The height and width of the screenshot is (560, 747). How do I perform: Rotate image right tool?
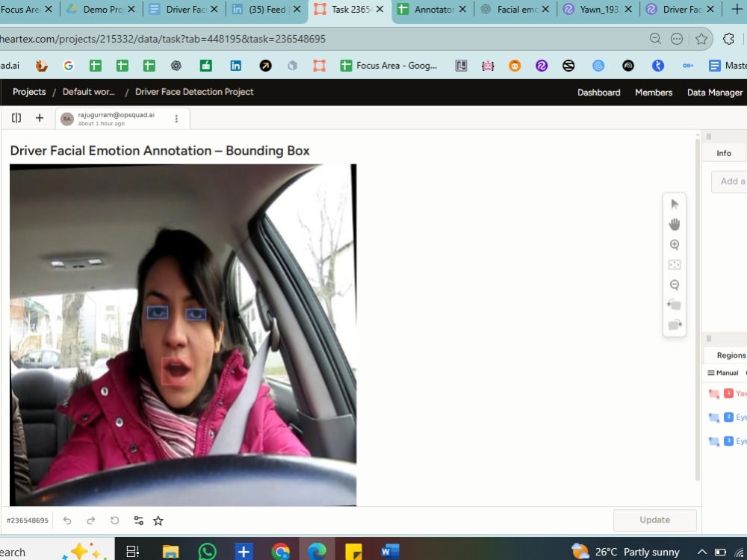coord(674,326)
